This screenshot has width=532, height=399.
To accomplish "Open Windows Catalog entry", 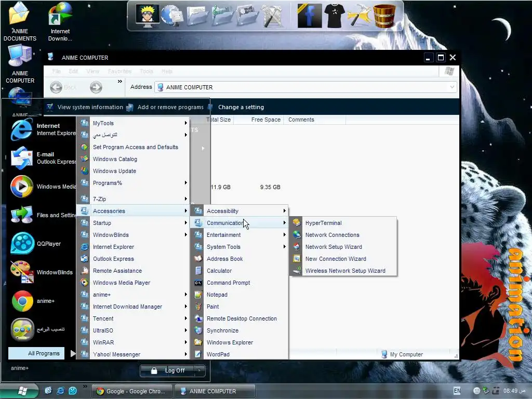I will pos(134,159).
